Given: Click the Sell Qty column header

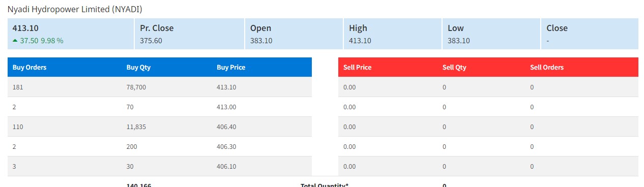Looking at the screenshot, I should (x=454, y=67).
